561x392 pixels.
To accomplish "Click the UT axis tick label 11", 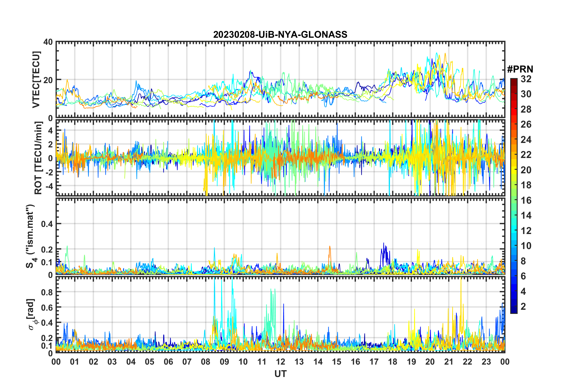I will point(262,362).
